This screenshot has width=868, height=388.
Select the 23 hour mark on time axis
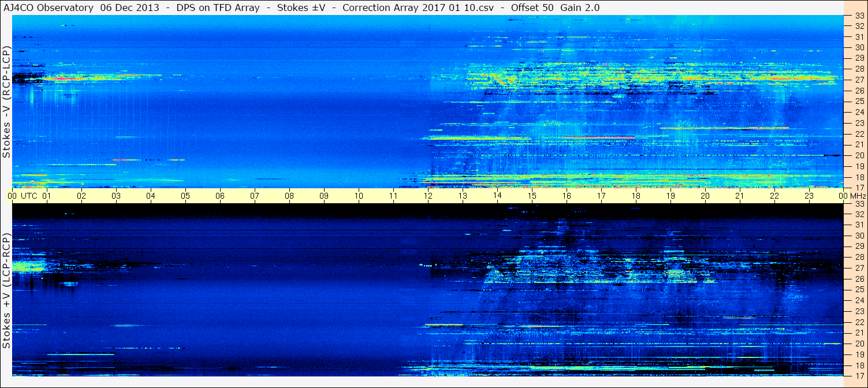pyautogui.click(x=809, y=196)
